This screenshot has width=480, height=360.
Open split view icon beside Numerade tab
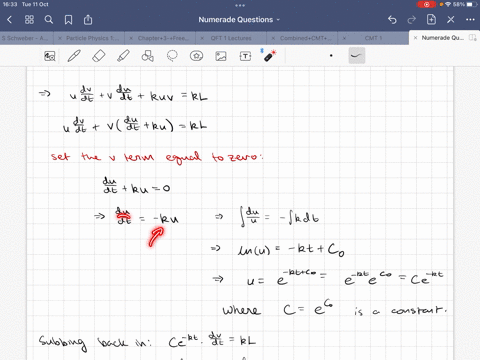(x=473, y=38)
